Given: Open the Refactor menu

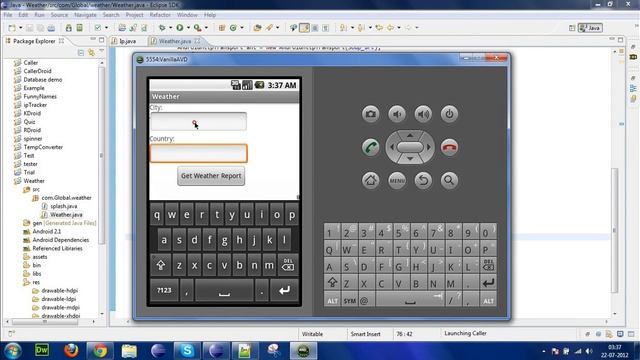Looking at the screenshot, I should point(160,15).
